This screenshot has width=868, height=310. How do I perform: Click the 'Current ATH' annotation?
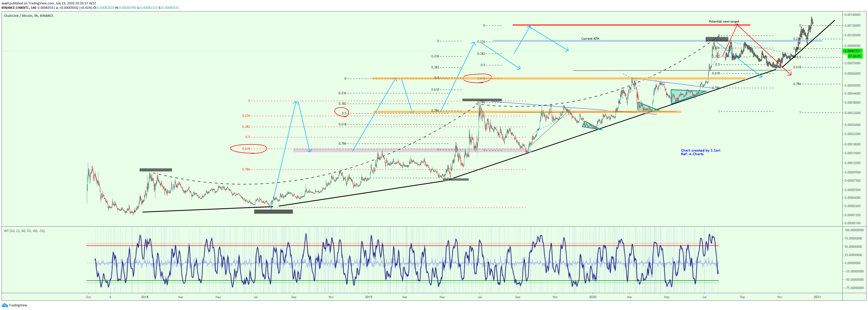click(590, 39)
